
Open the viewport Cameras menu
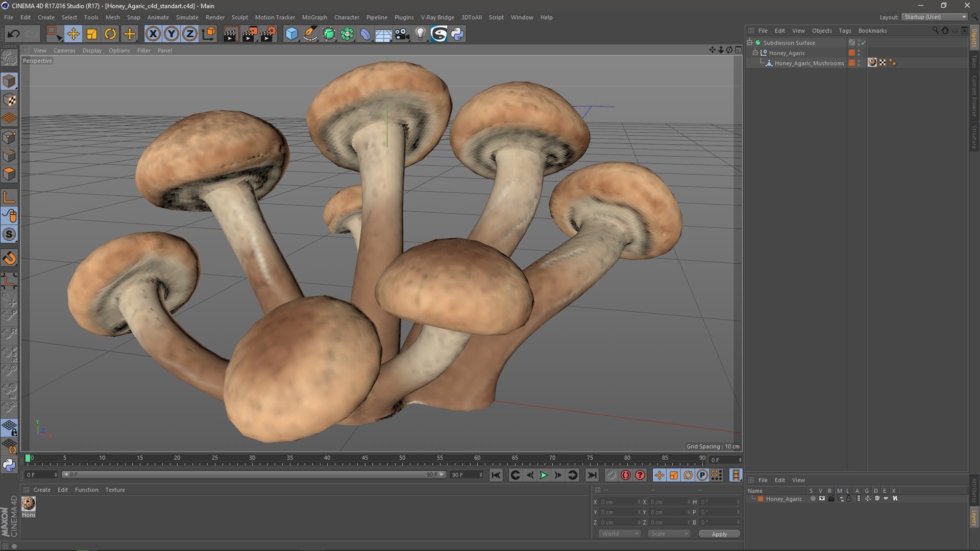click(64, 51)
